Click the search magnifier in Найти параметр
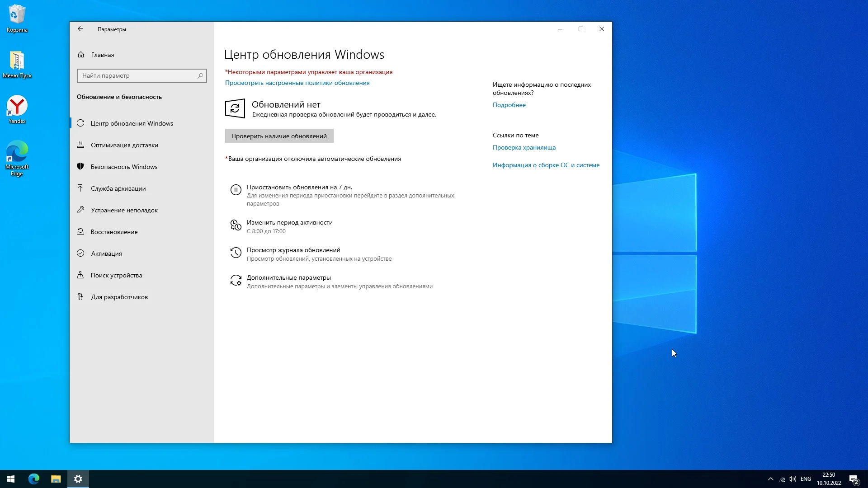This screenshot has height=488, width=868. click(200, 76)
